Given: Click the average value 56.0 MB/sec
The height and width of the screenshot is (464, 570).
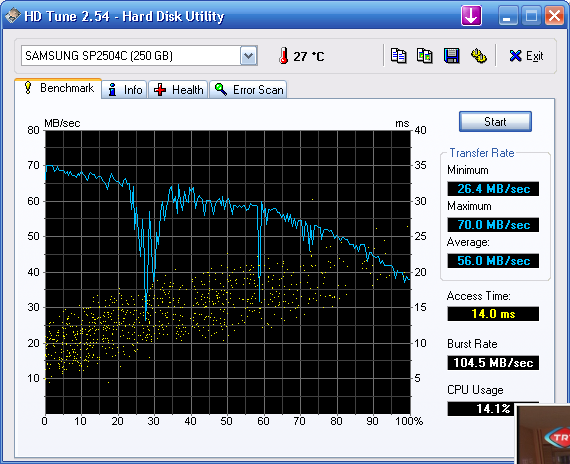Looking at the screenshot, I should click(x=493, y=261).
